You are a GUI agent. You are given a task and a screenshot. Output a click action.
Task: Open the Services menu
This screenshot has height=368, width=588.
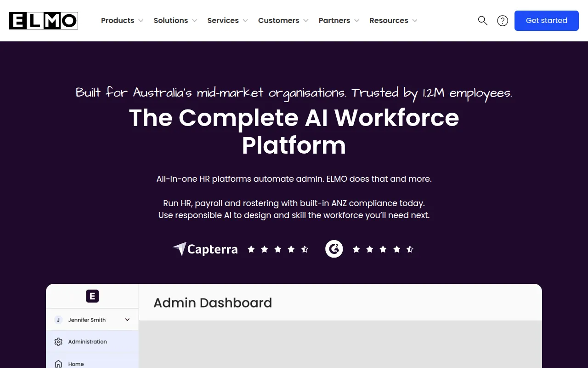click(x=223, y=21)
